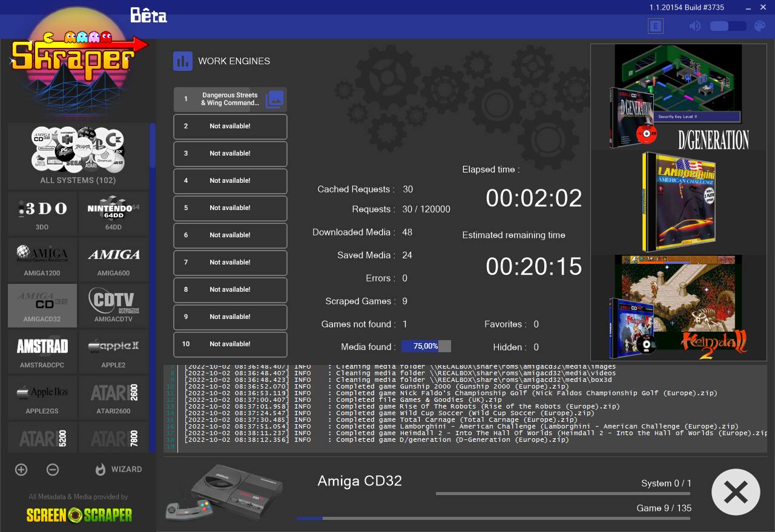The width and height of the screenshot is (775, 532).
Task: Click the Heimdall 2 game thumbnail
Action: point(679,307)
